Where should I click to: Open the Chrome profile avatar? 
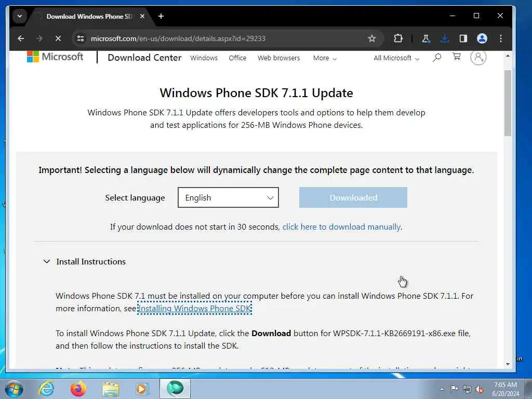tap(482, 38)
